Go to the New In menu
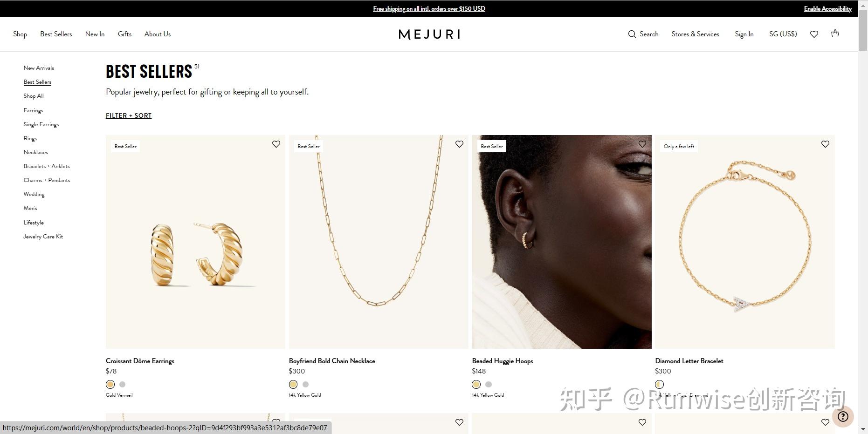Viewport: 868px width, 434px height. [x=95, y=34]
